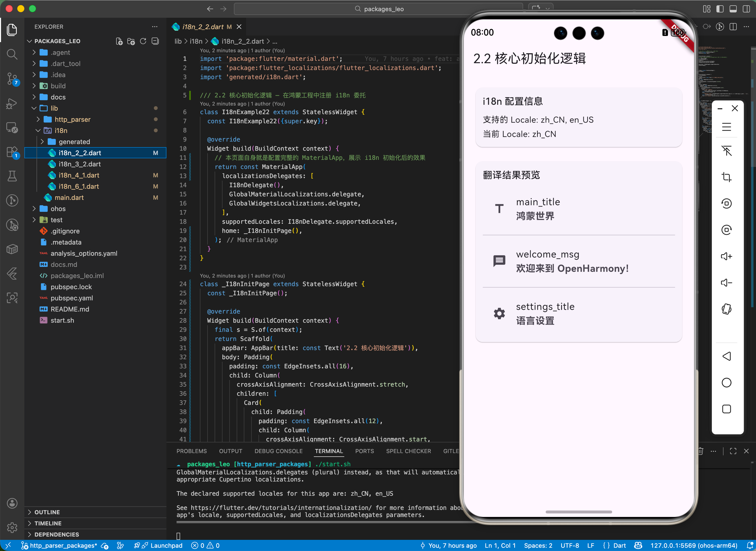Open main.dart in the file tree

tap(69, 197)
